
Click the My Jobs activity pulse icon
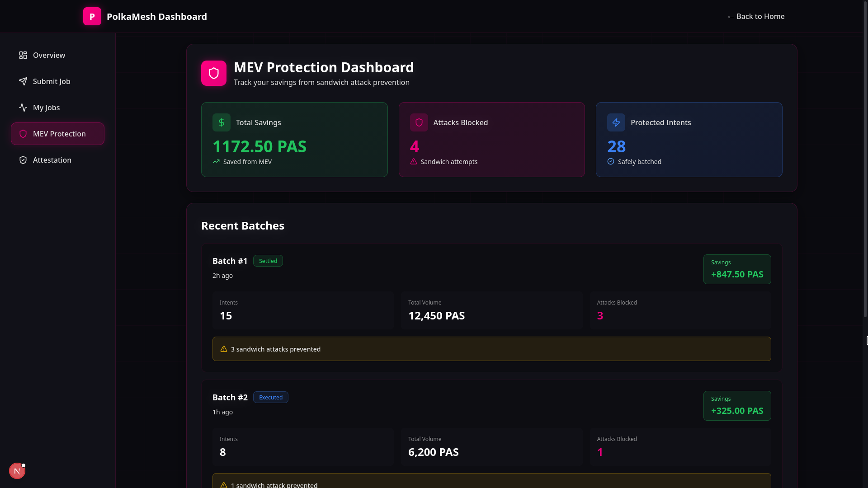[23, 108]
